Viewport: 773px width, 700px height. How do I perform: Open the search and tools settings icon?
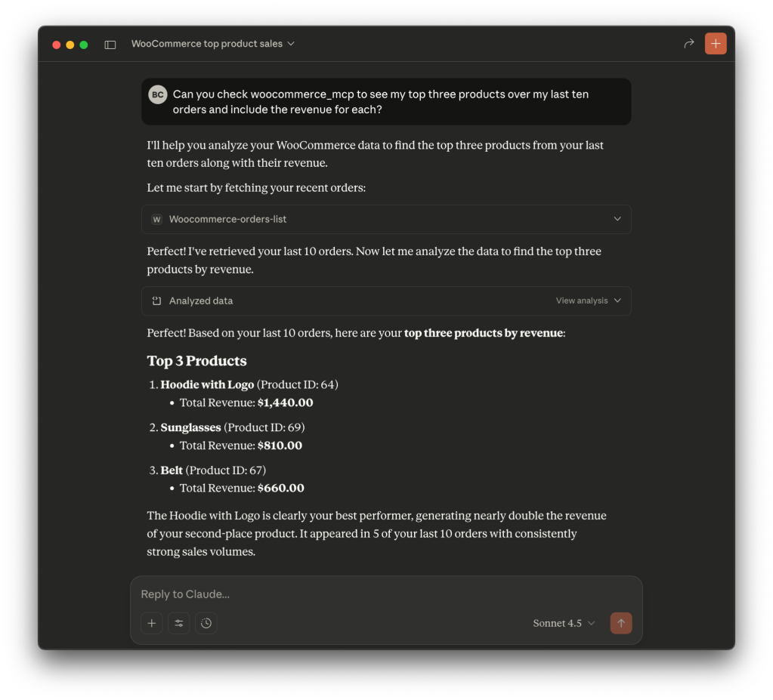pyautogui.click(x=179, y=623)
